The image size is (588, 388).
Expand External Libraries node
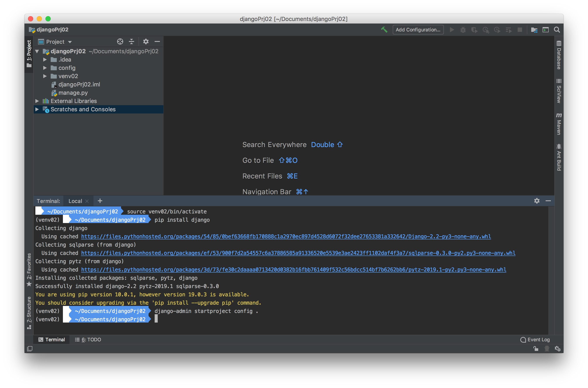37,101
